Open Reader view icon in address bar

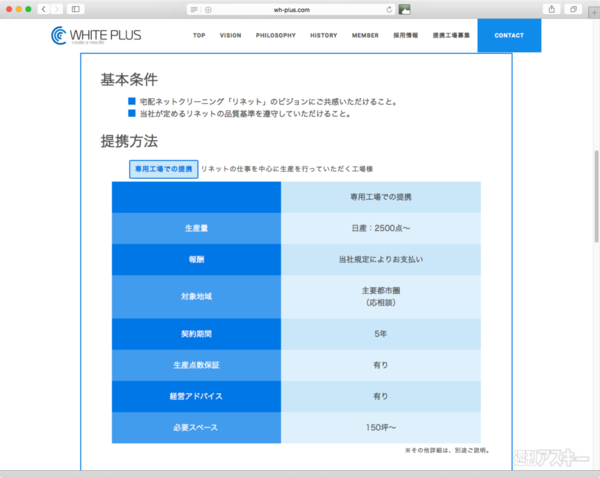click(194, 10)
